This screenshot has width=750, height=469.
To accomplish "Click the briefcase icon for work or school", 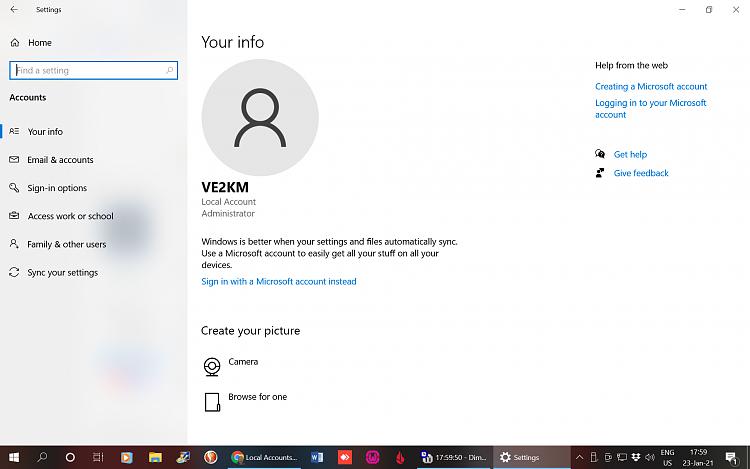I will (x=14, y=216).
